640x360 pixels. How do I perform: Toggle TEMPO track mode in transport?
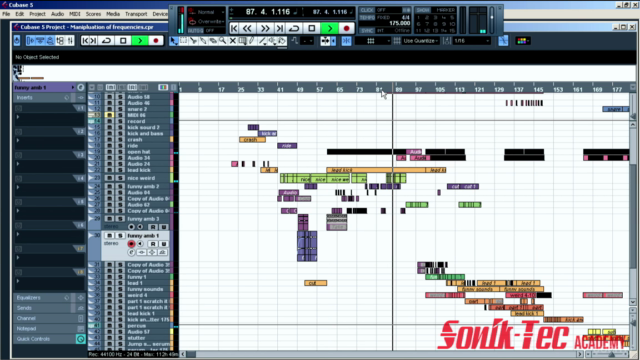pos(367,18)
